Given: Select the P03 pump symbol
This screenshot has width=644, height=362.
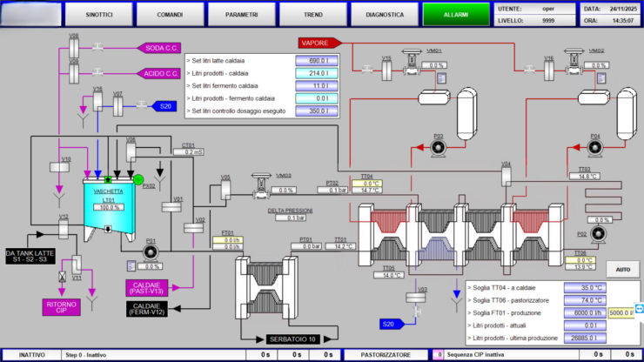Looking at the screenshot, I should pos(439,148).
